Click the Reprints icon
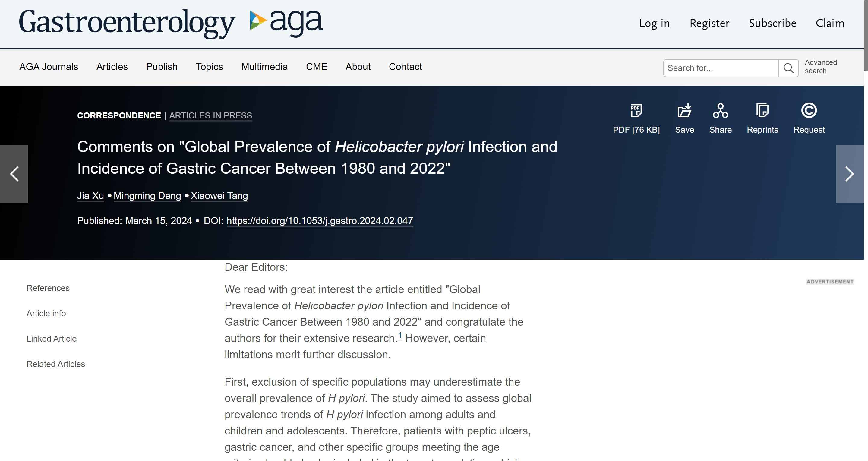868x461 pixels. click(762, 111)
